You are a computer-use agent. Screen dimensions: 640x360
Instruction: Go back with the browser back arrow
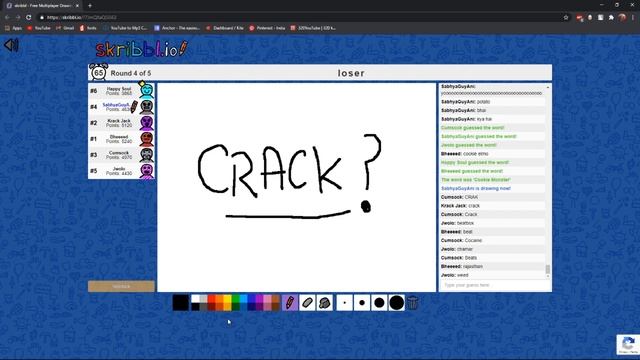[7, 17]
